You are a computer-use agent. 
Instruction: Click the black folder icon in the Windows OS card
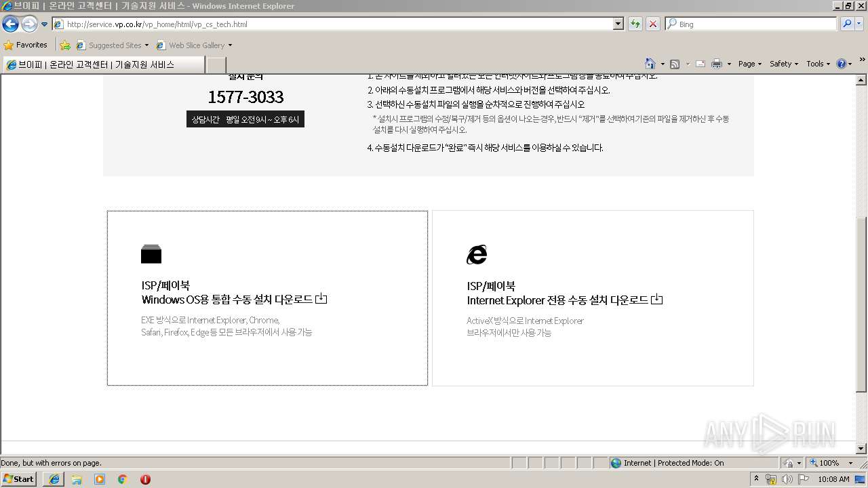(x=151, y=254)
